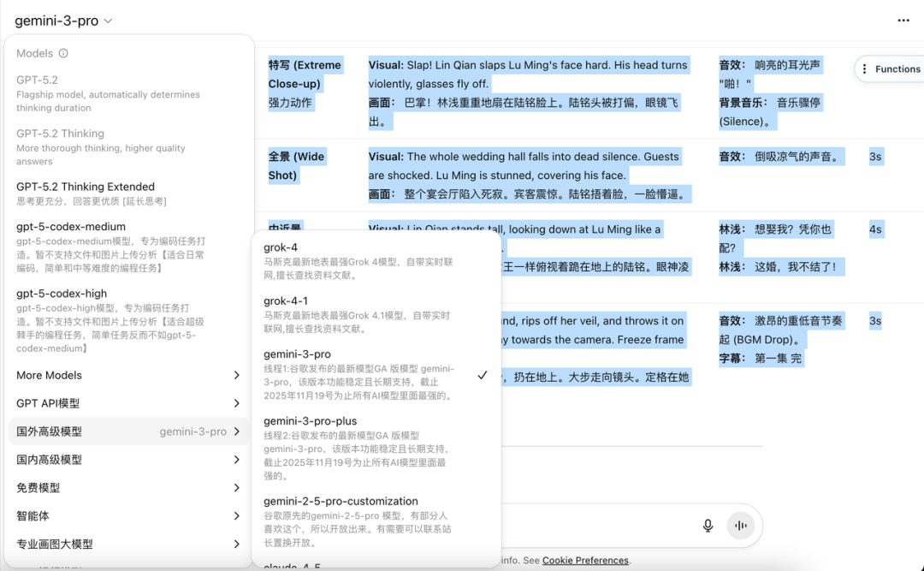924x571 pixels.
Task: Click the '4s' duration cell
Action: 876,229
